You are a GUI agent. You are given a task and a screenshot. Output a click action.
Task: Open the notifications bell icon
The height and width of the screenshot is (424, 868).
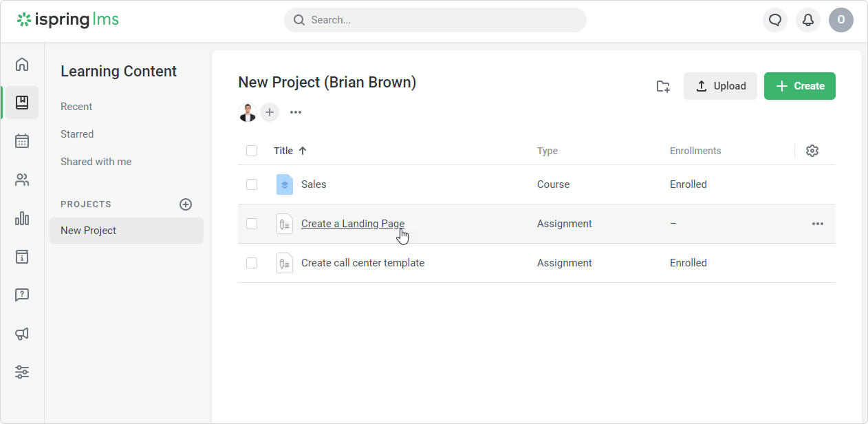(808, 20)
